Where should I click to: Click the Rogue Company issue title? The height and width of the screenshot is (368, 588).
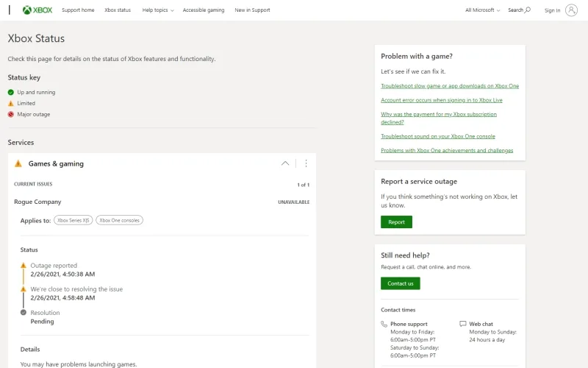[x=37, y=202]
